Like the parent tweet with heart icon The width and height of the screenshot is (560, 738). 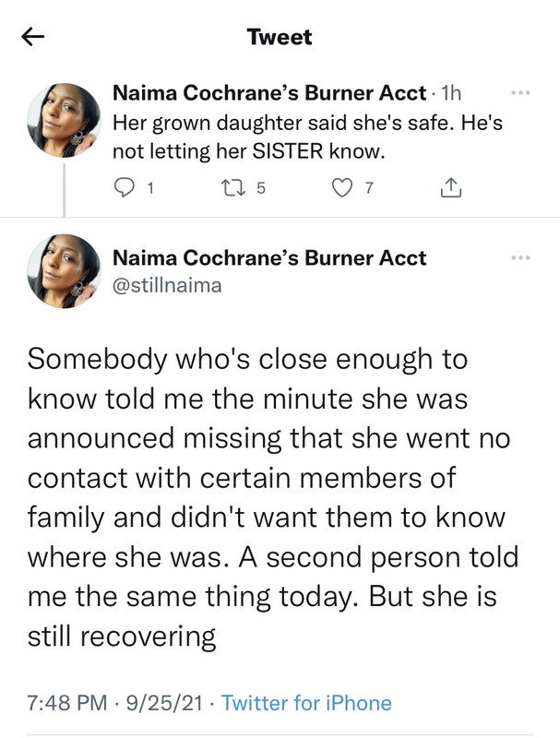pos(342,189)
